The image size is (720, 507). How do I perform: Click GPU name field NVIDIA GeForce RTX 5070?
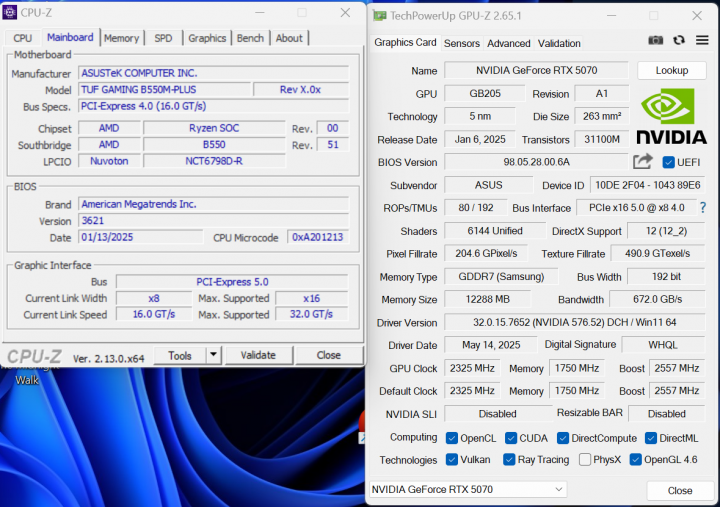[536, 70]
